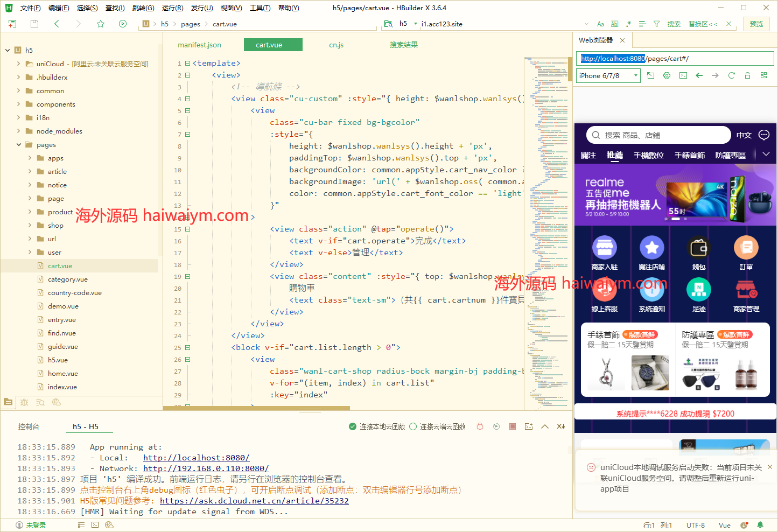Click the 预览 button at top right
Screen dimensions: 778x532
point(756,24)
